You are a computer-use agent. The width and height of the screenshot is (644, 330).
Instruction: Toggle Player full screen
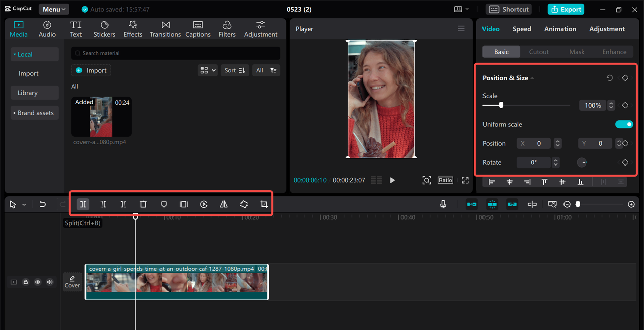465,180
